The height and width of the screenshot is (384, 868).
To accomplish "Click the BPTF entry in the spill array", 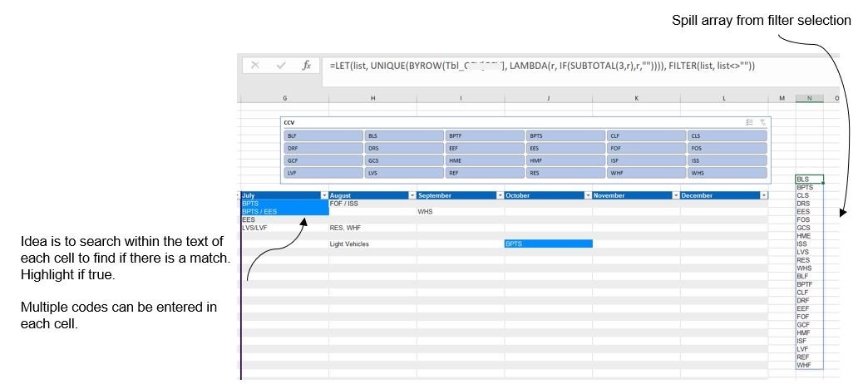I will click(809, 284).
